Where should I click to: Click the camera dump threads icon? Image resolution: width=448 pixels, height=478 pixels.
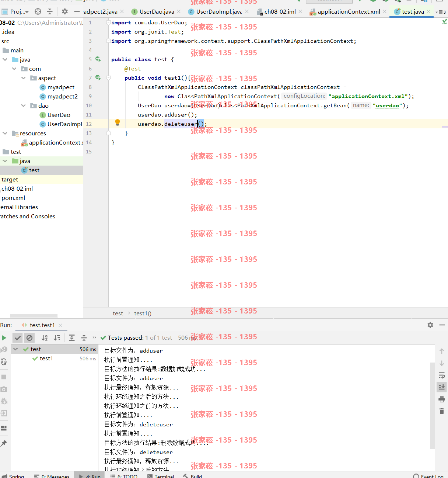(x=4, y=389)
